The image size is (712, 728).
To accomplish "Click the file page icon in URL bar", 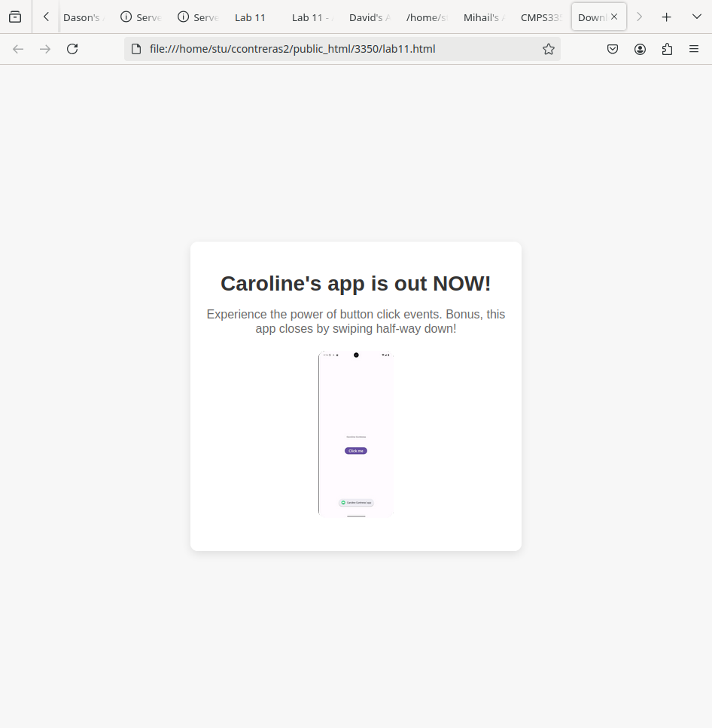I will [x=136, y=49].
